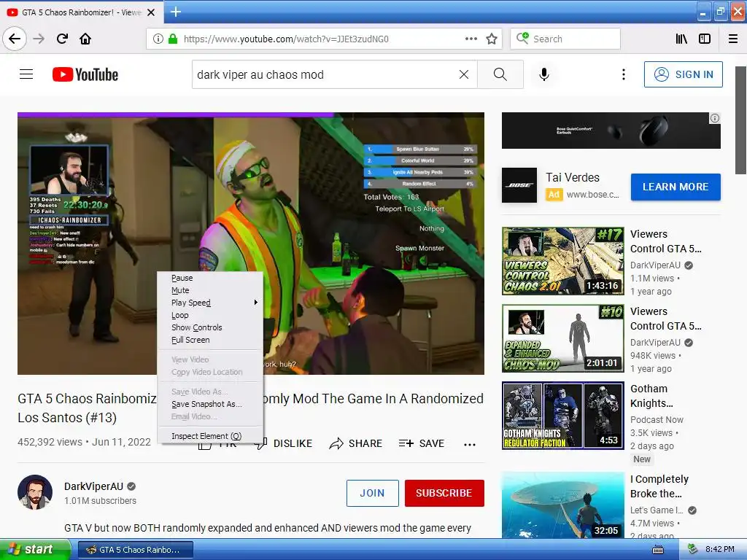Click the DarkViperAU channel avatar

click(x=35, y=492)
